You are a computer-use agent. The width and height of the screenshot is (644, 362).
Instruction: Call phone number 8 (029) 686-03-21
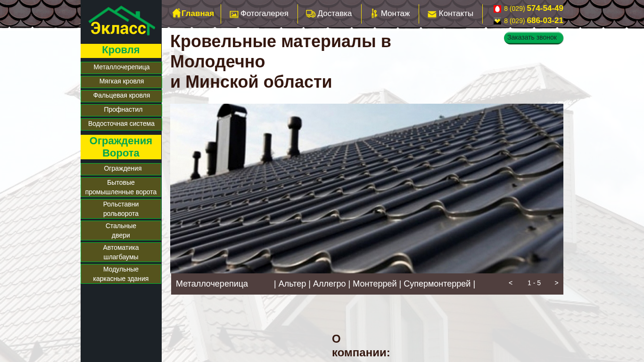(x=534, y=21)
